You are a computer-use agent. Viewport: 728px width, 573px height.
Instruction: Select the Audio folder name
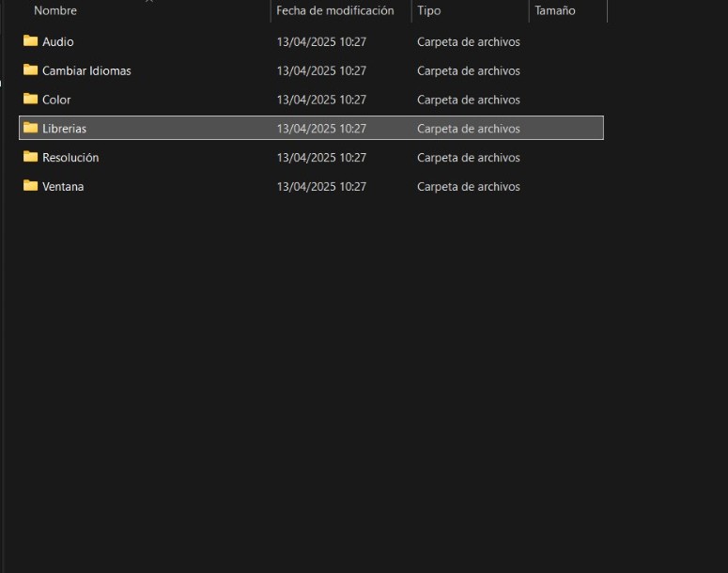(x=58, y=42)
